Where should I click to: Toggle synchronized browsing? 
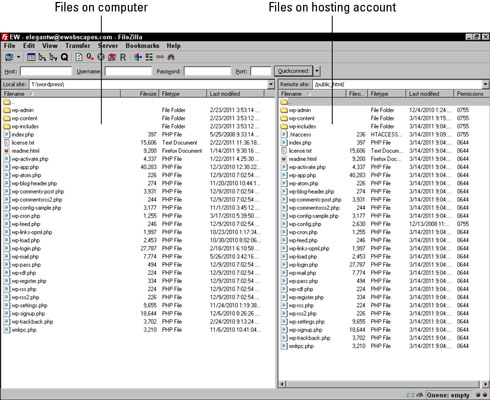(160, 57)
